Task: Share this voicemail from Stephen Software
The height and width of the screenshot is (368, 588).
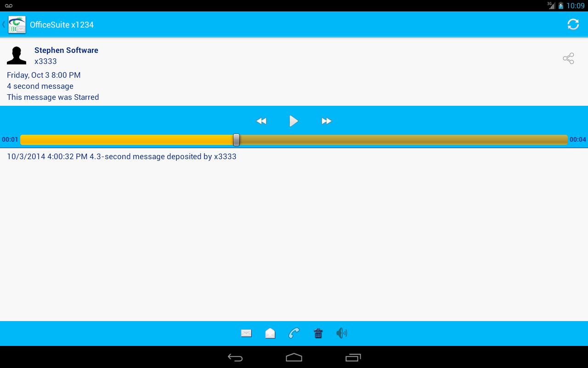Action: [568, 58]
